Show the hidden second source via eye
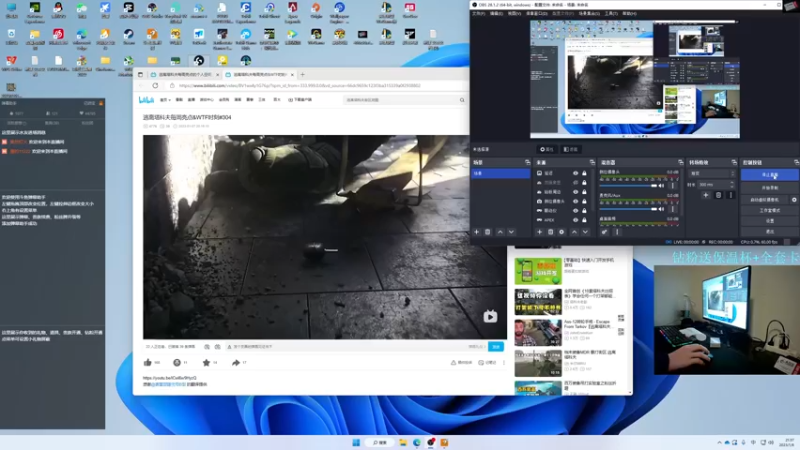Viewport: 800px width, 450px height. pos(576,183)
